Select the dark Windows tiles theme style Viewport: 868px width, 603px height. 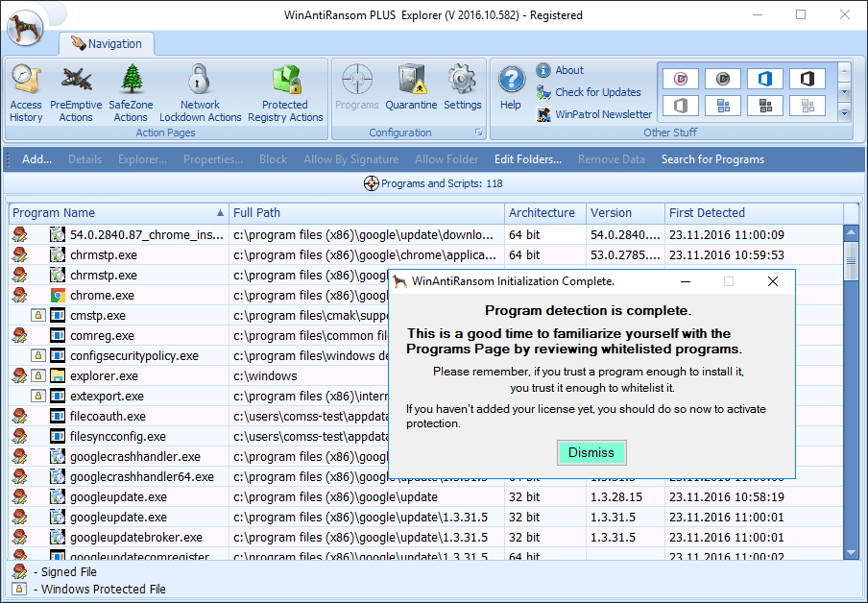(765, 106)
